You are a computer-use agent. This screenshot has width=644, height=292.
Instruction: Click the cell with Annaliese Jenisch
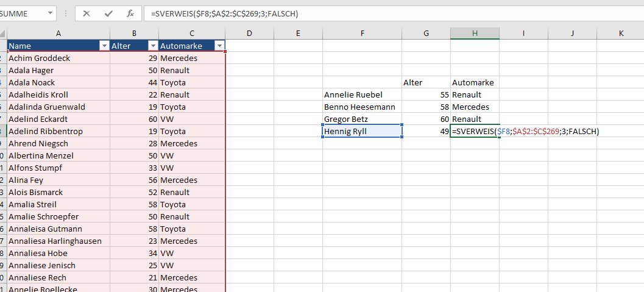click(58, 265)
